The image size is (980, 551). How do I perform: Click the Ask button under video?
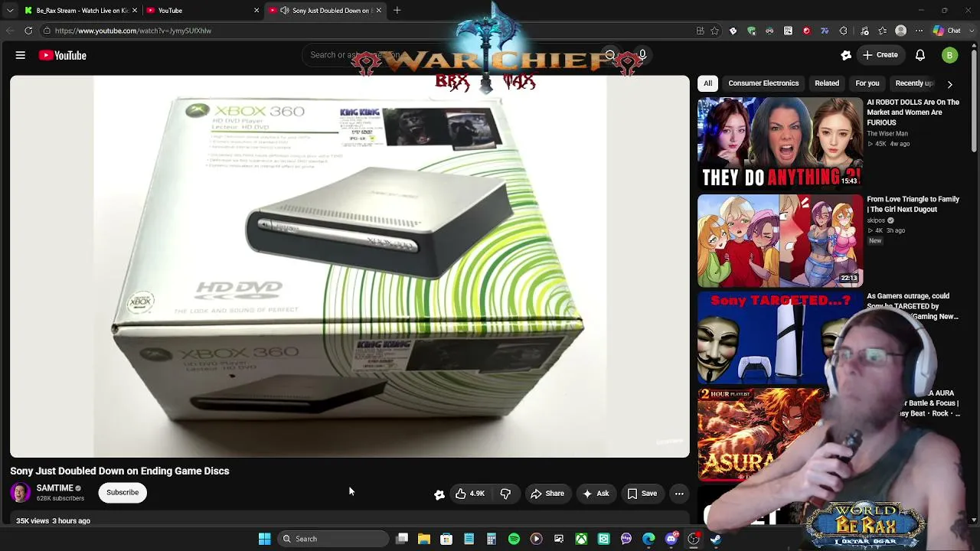(x=596, y=494)
